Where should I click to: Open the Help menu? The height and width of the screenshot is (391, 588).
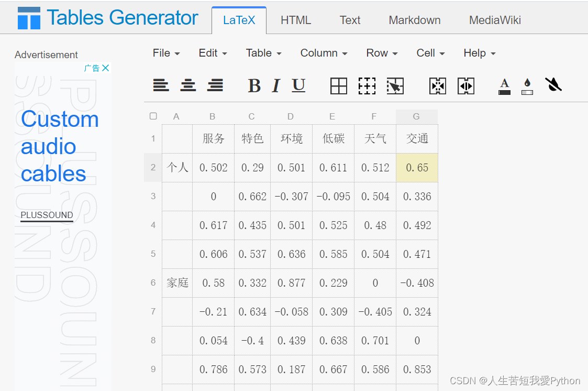point(480,53)
